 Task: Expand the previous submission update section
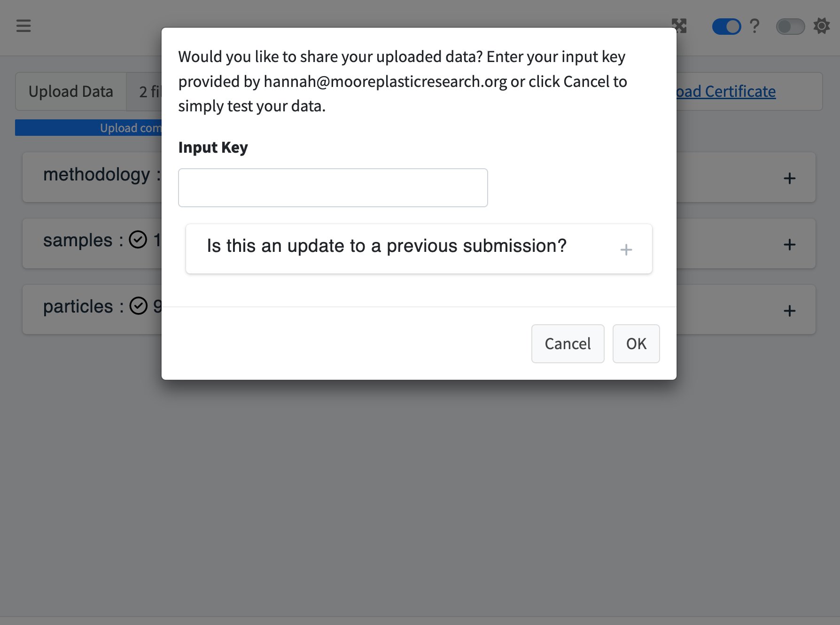(x=626, y=250)
